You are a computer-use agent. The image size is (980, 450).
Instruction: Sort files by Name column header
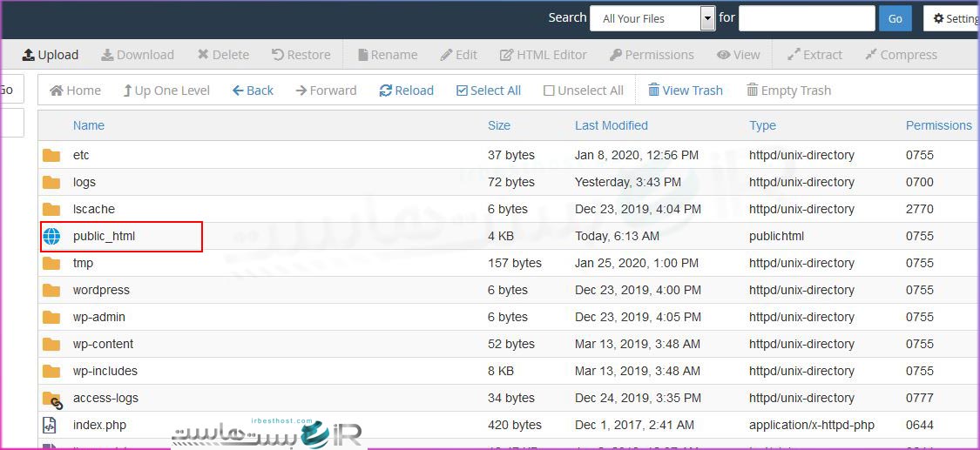pyautogui.click(x=89, y=125)
